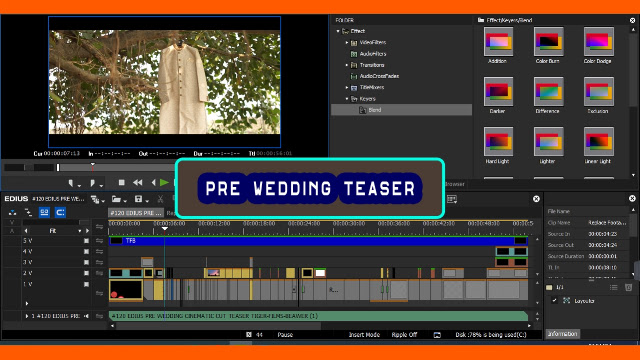Select the Lighter blend effect
This screenshot has width=640, height=360.
[x=548, y=142]
